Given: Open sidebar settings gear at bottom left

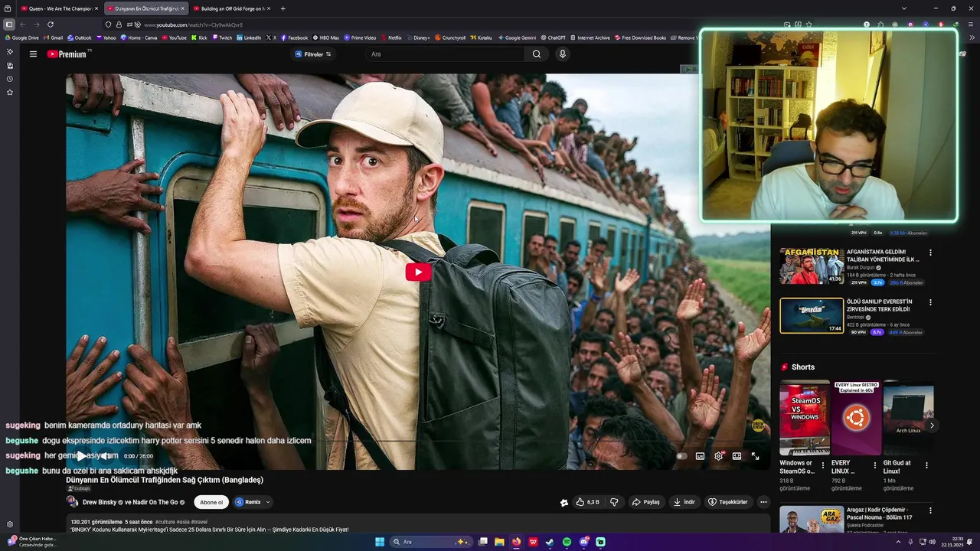Looking at the screenshot, I should coord(10,524).
